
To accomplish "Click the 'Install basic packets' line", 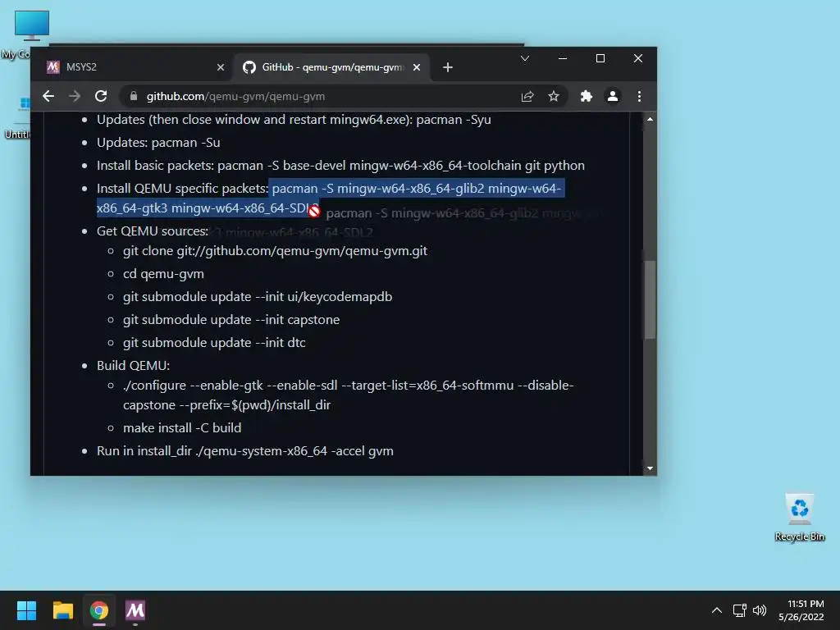I will (x=340, y=166).
